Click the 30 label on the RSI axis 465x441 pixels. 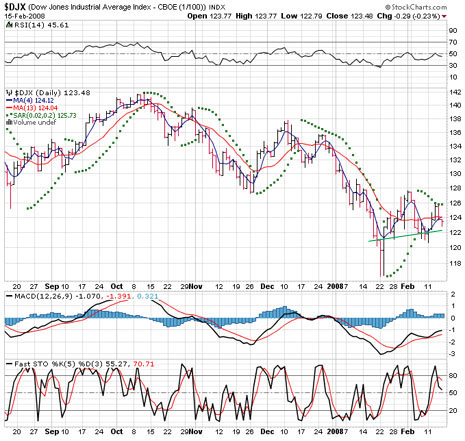(453, 66)
